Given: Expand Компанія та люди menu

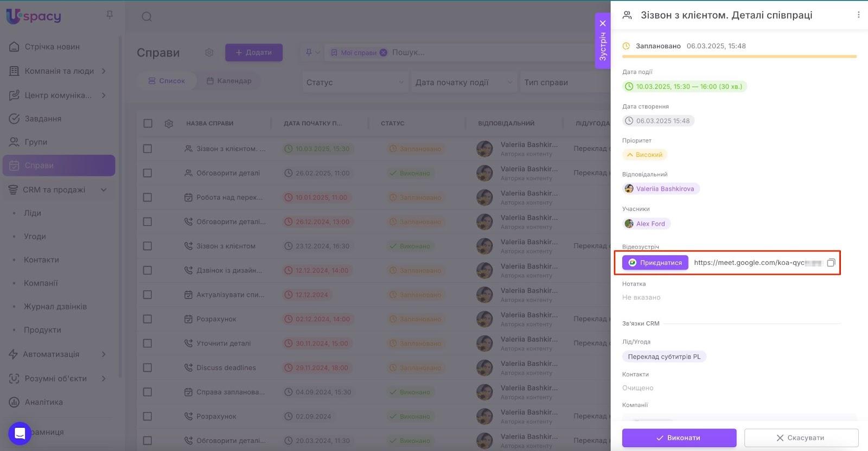Looking at the screenshot, I should coord(59,71).
